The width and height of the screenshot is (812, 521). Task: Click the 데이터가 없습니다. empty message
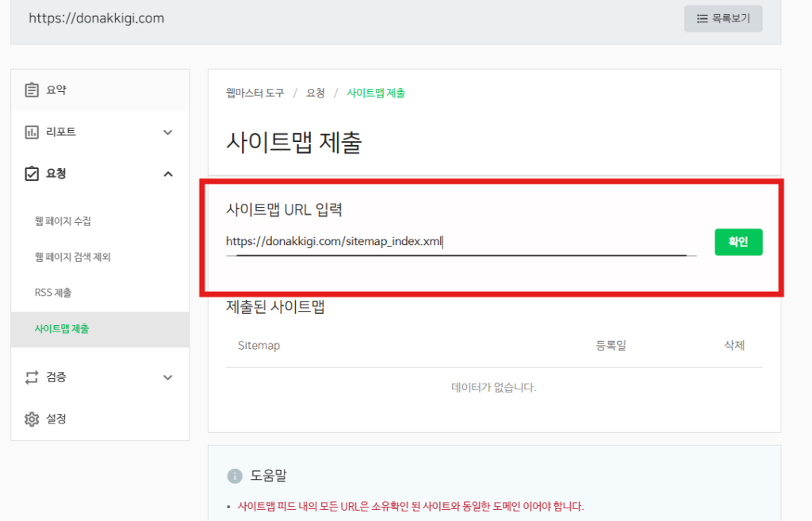[x=493, y=388]
